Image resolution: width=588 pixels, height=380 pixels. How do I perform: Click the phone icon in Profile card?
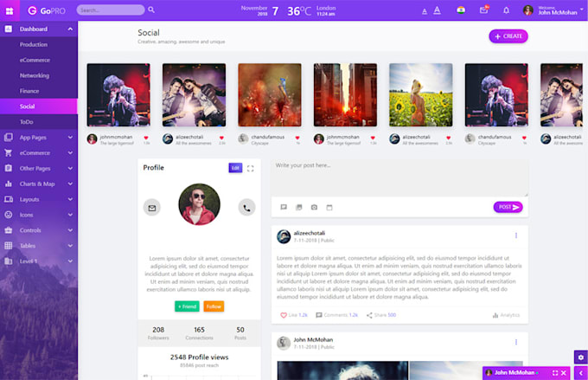[246, 208]
